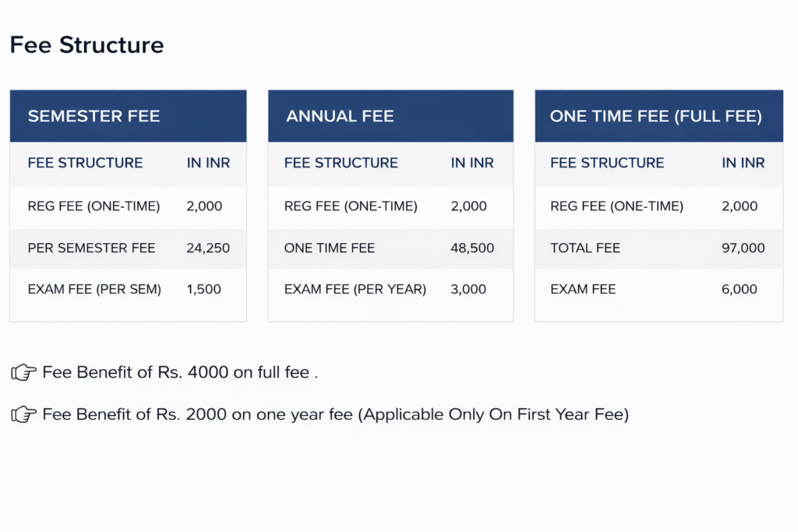798x532 pixels.
Task: Click the Total Fee row label
Action: 585,248
